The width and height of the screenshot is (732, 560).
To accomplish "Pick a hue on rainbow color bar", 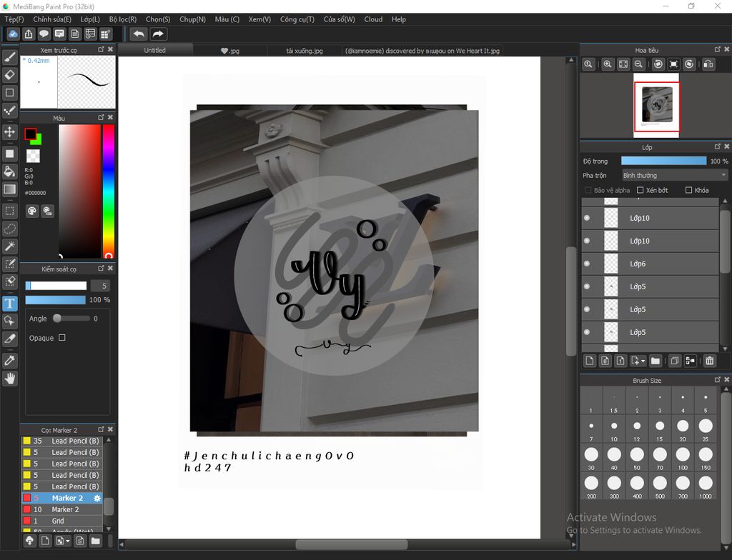I will click(x=109, y=191).
